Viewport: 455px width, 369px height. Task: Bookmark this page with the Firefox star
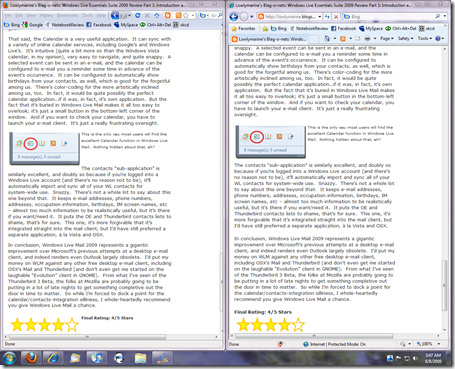[x=186, y=15]
